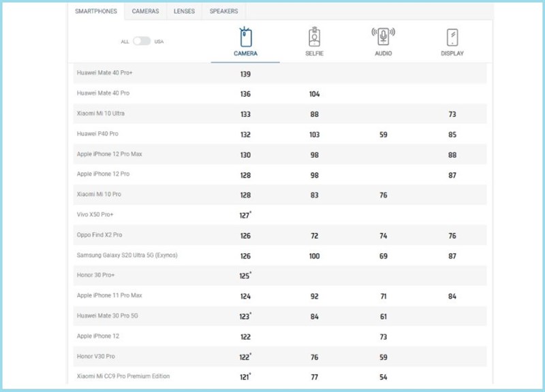Click audio score 73 for Apple iPhone 12
The width and height of the screenshot is (545, 392).
pos(384,337)
